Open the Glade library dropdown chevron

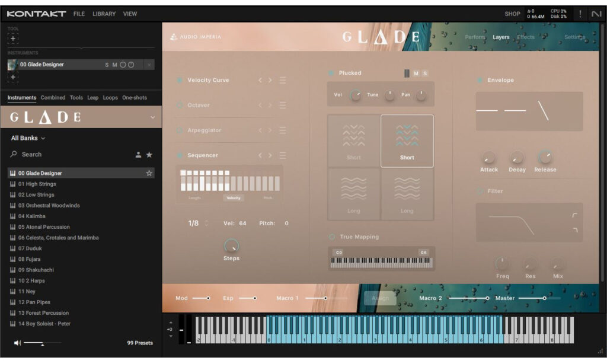pos(153,117)
